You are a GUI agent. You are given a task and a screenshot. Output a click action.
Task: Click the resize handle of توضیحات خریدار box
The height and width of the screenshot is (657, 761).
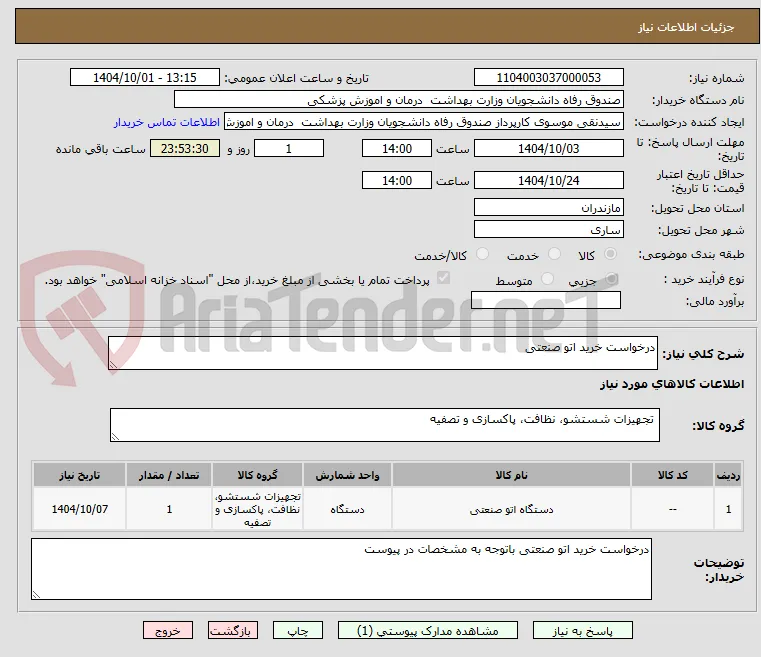tap(36, 594)
